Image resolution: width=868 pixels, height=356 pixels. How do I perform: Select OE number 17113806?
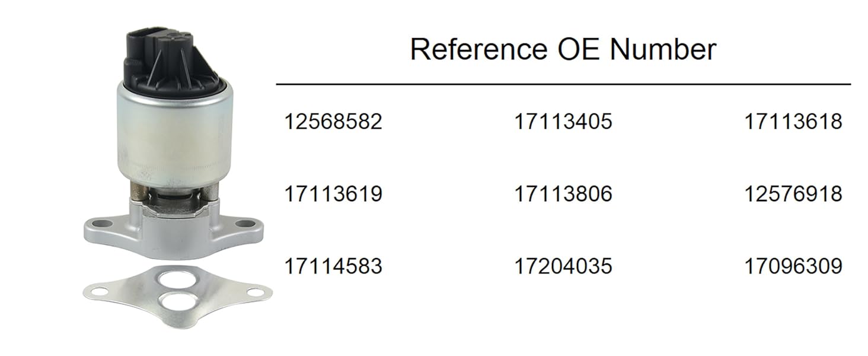pos(563,194)
